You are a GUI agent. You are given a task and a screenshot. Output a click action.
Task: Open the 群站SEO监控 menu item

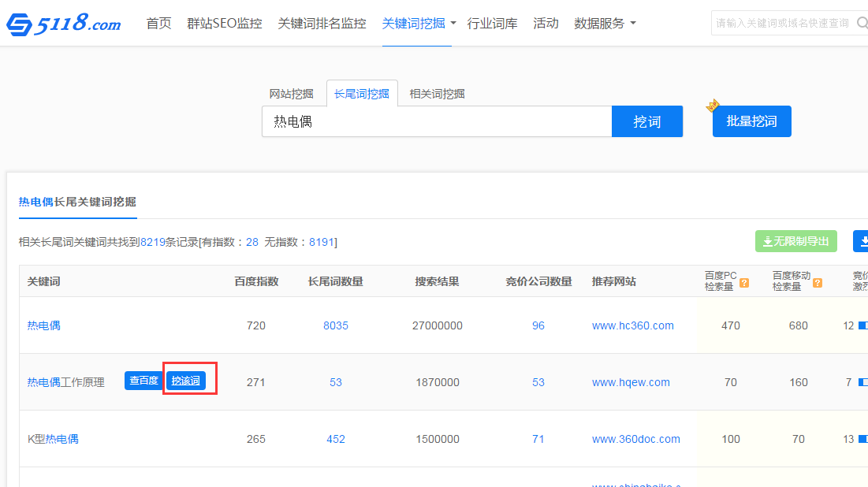(x=224, y=24)
